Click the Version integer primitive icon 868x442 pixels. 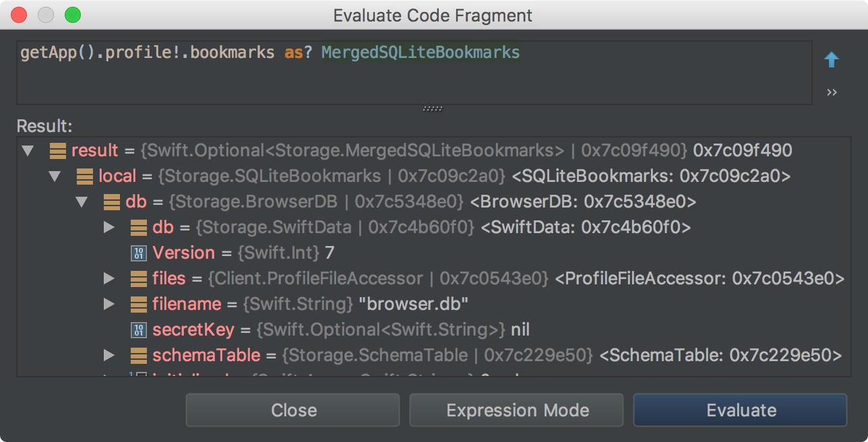(x=139, y=253)
